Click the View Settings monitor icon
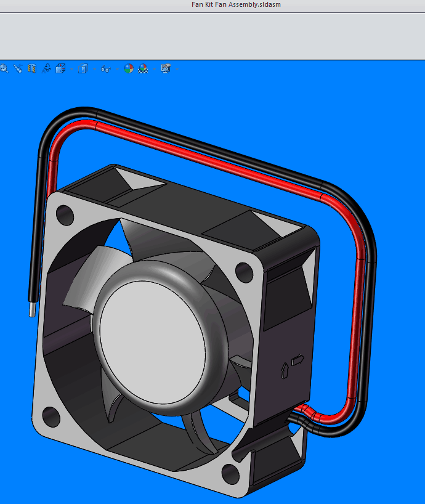This screenshot has height=504, width=425. point(166,68)
